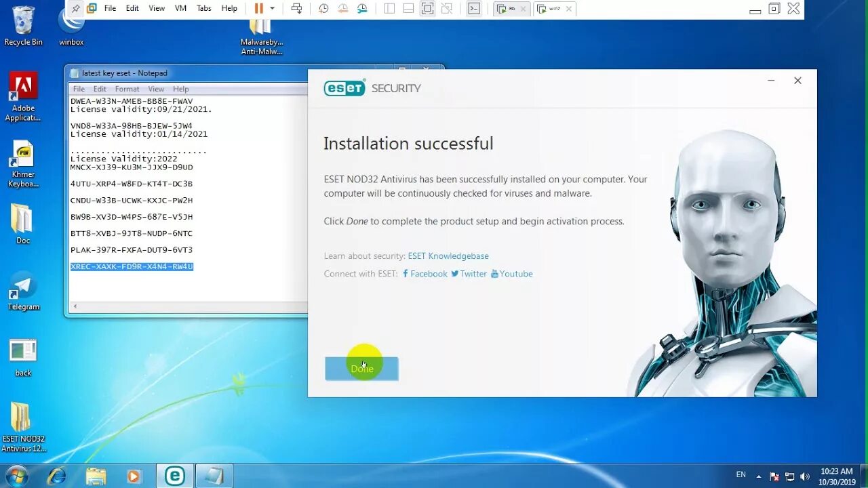Screen dimensions: 868x488
Task: Open the VMware Help menu
Action: 229,8
